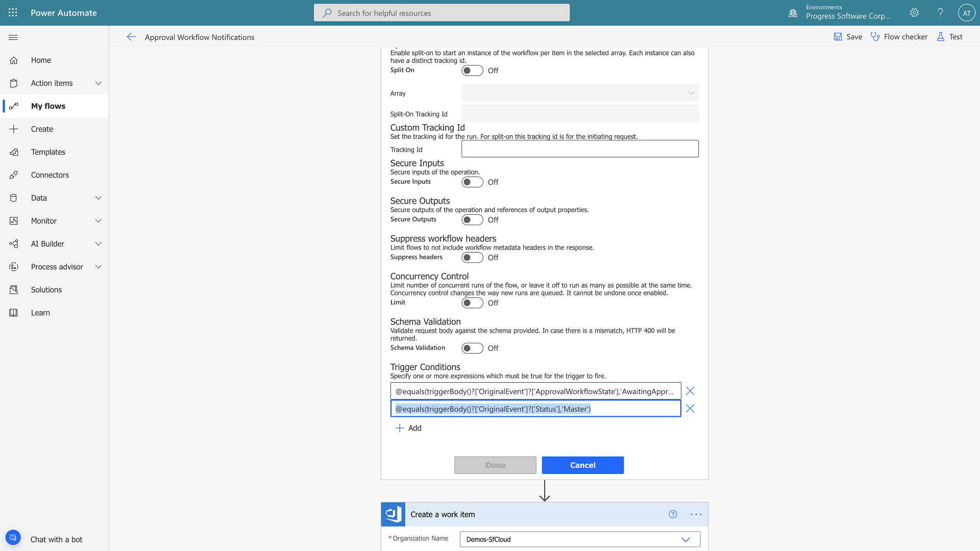Viewport: 980px width, 551px height.
Task: Click the back arrow beside flow title
Action: pos(131,37)
